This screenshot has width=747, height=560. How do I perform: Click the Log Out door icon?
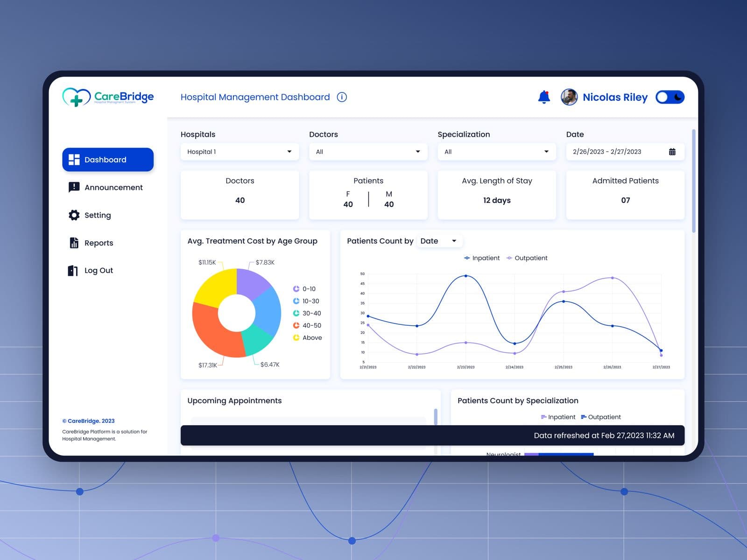(73, 271)
